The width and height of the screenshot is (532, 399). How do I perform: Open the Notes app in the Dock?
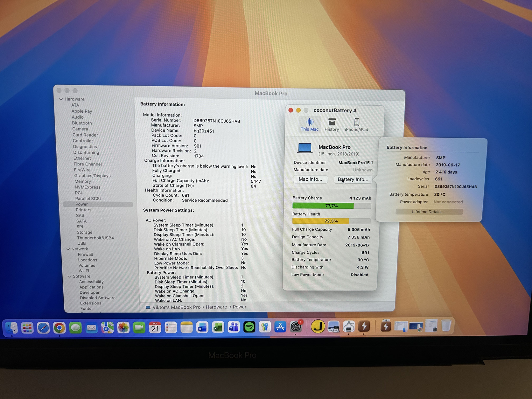(x=186, y=327)
